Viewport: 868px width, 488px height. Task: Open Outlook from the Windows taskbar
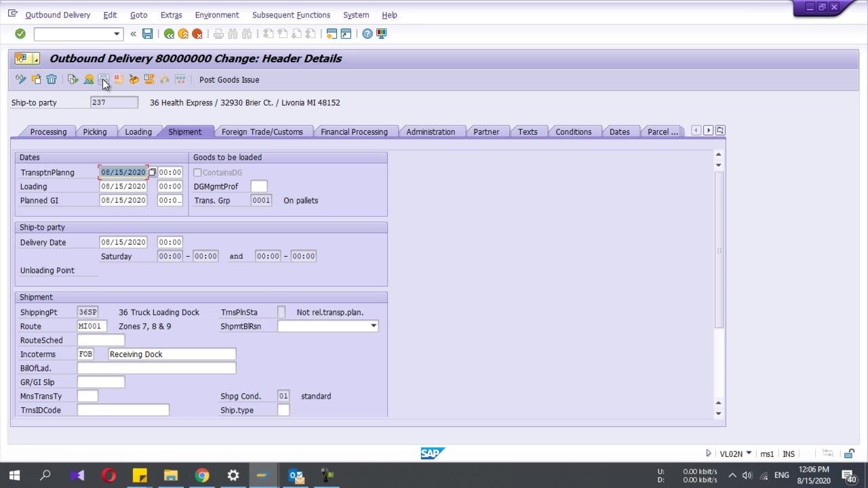pyautogui.click(x=296, y=475)
